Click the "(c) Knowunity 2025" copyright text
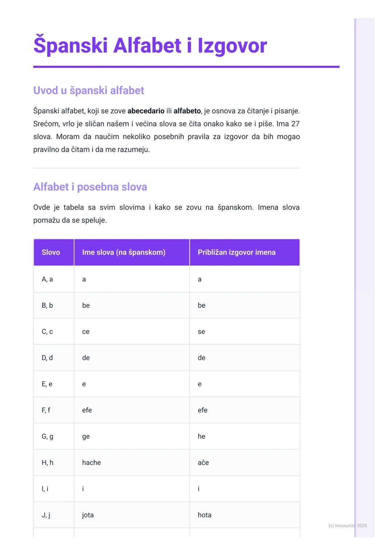This screenshot has width=392, height=555. pyautogui.click(x=347, y=526)
